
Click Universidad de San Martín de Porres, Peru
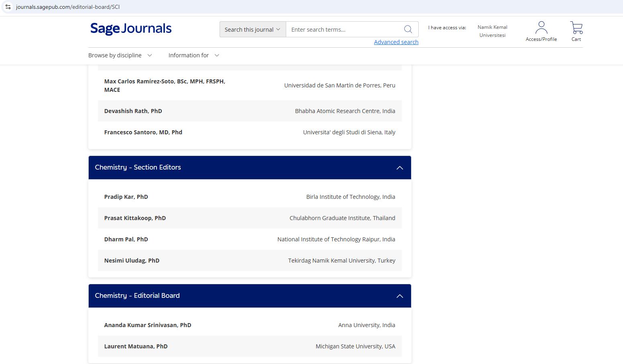click(340, 85)
